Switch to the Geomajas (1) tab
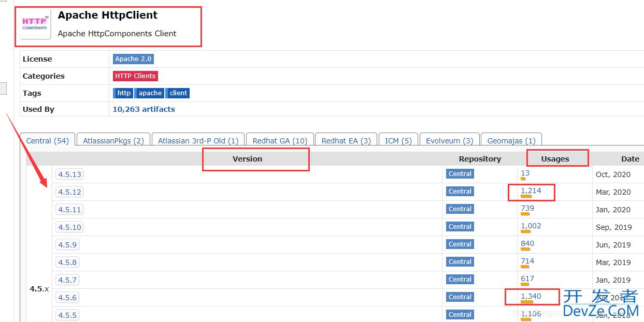Viewport: 644px width, 322px height. coord(511,140)
